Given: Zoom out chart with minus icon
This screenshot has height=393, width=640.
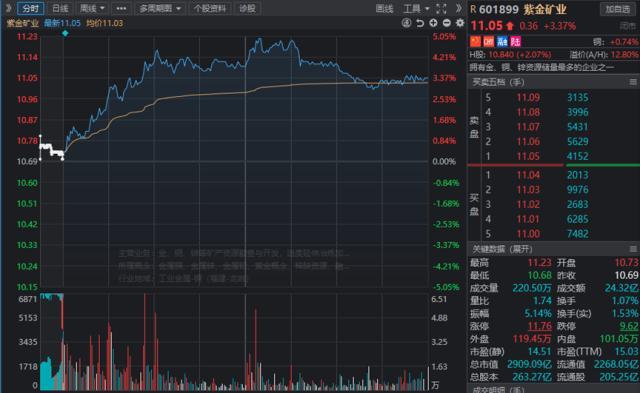Looking at the screenshot, I should 447,23.
